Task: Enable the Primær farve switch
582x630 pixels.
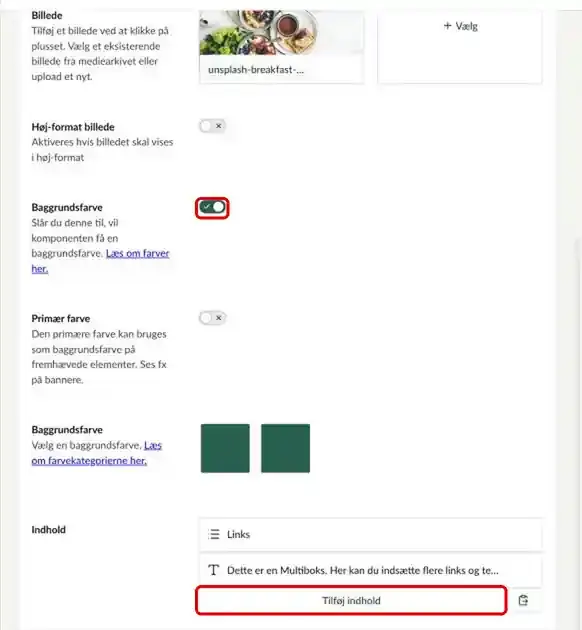Action: point(212,318)
